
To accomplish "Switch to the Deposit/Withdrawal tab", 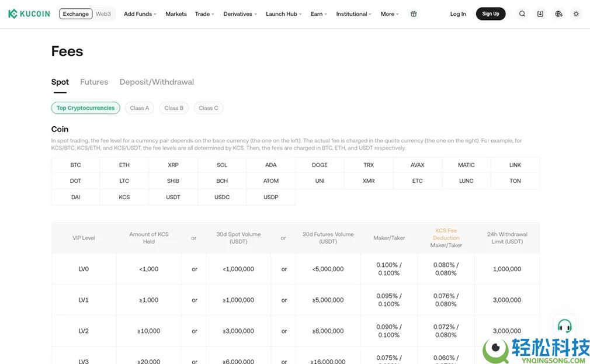I will pyautogui.click(x=157, y=82).
